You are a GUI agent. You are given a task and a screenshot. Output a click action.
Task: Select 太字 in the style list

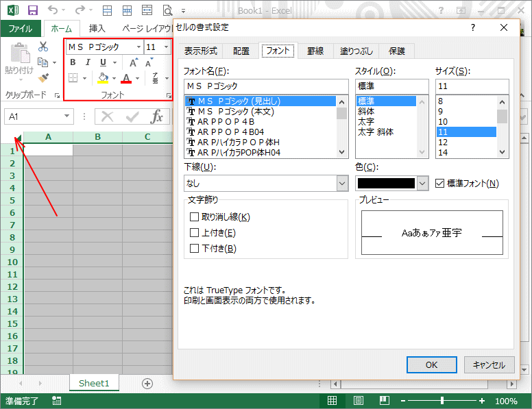(365, 121)
